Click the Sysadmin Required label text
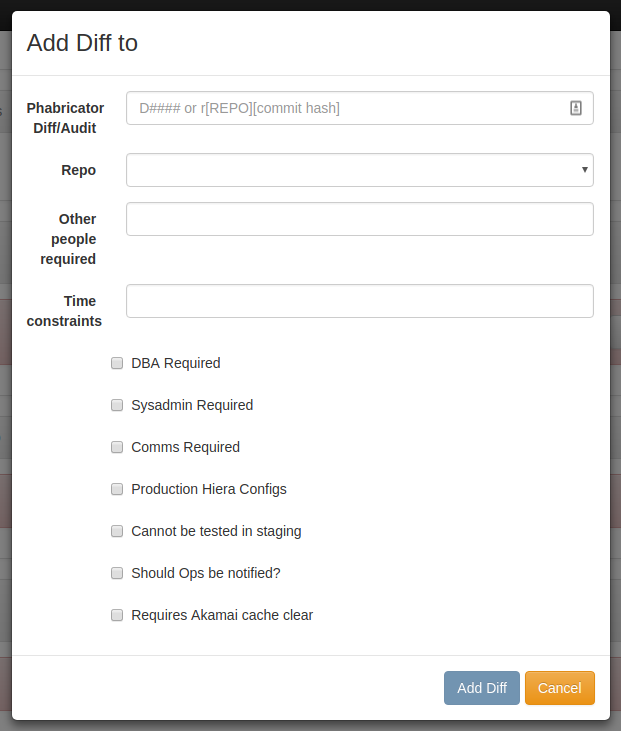The height and width of the screenshot is (731, 621). (x=192, y=405)
